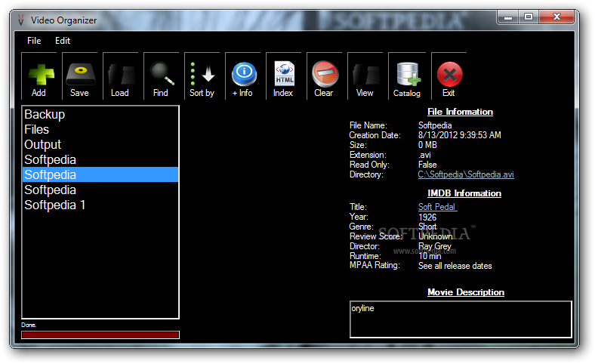Open the Sort by arrow icon
Viewport: 595px width, 364px height.
click(x=202, y=74)
